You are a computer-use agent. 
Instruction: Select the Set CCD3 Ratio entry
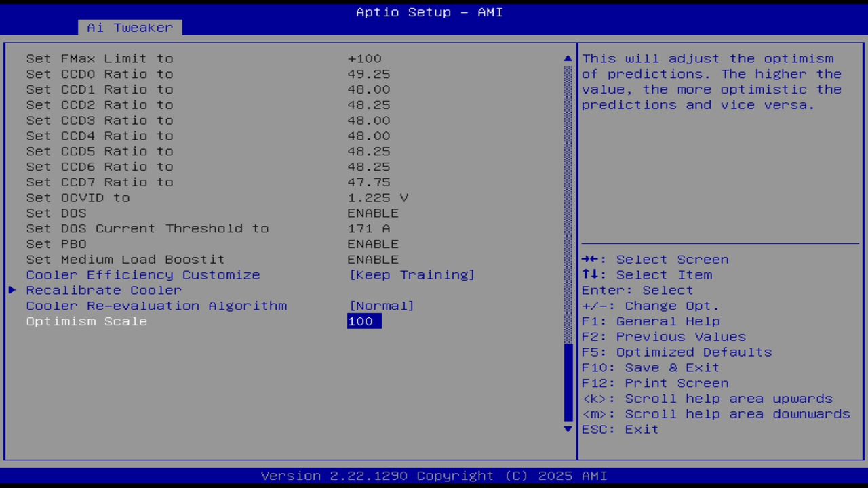pos(100,120)
